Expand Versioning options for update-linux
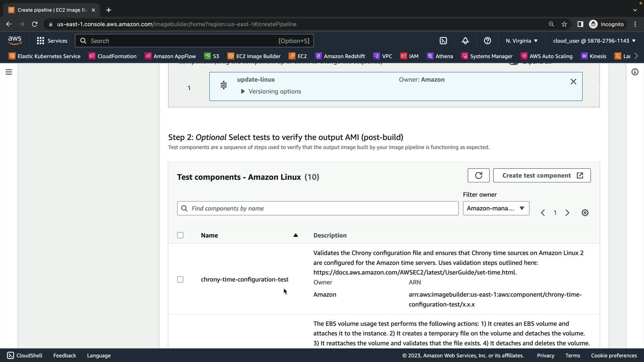Viewport: 644px width, 362px height. tap(271, 92)
